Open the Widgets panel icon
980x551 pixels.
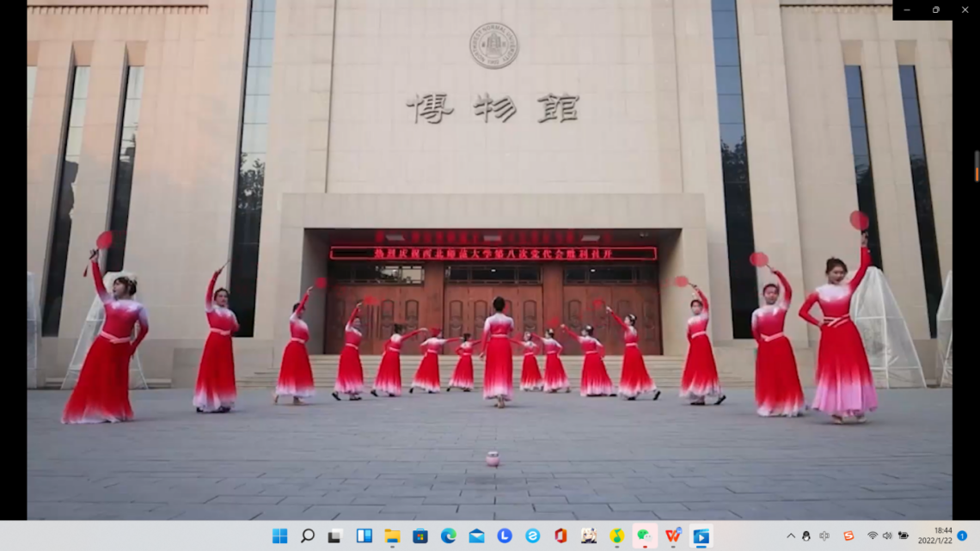pyautogui.click(x=364, y=536)
